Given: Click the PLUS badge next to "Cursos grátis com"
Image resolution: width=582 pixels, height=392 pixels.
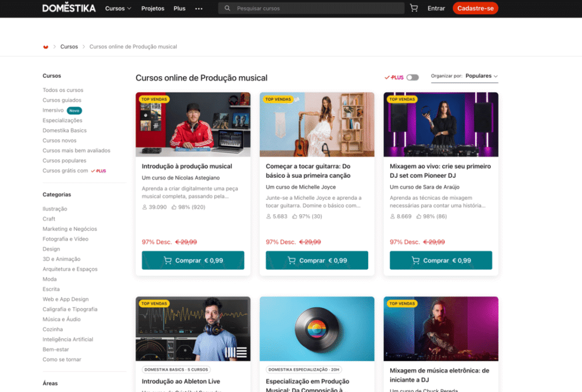Looking at the screenshot, I should point(99,170).
